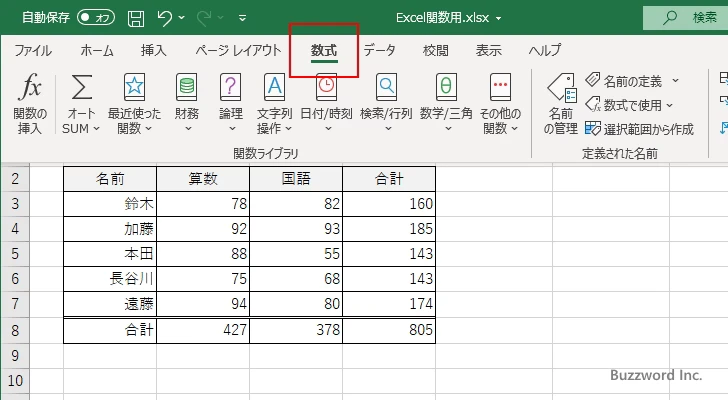This screenshot has width=728, height=400.
Task: Expand the Redo history dropdown arrow
Action: [x=221, y=18]
